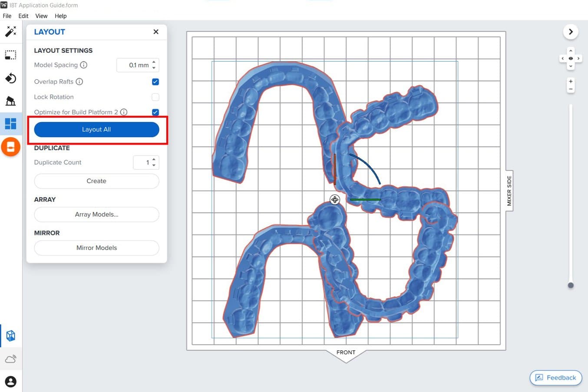Rotate the view downward with the down arrow
588x392 pixels.
tap(571, 66)
